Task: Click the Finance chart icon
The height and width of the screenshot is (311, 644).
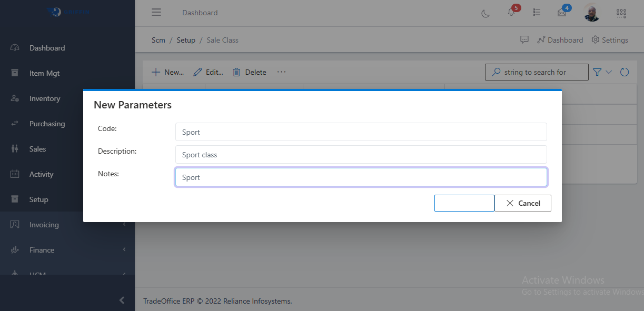Action: tap(15, 250)
